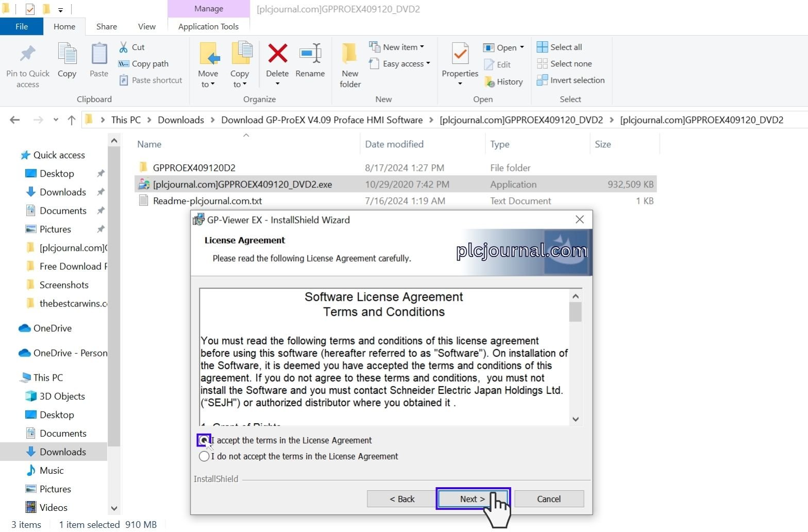The height and width of the screenshot is (532, 808).
Task: Open the Delete dropdown arrow
Action: pyautogui.click(x=277, y=84)
